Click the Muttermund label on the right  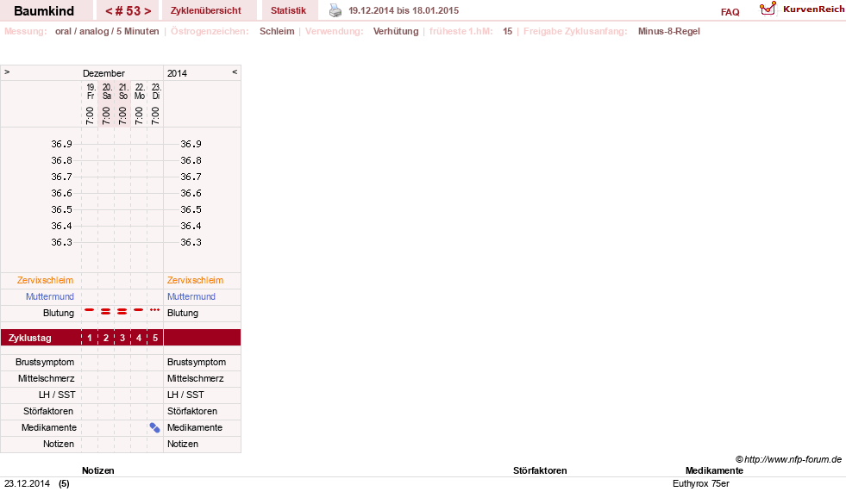(x=191, y=296)
